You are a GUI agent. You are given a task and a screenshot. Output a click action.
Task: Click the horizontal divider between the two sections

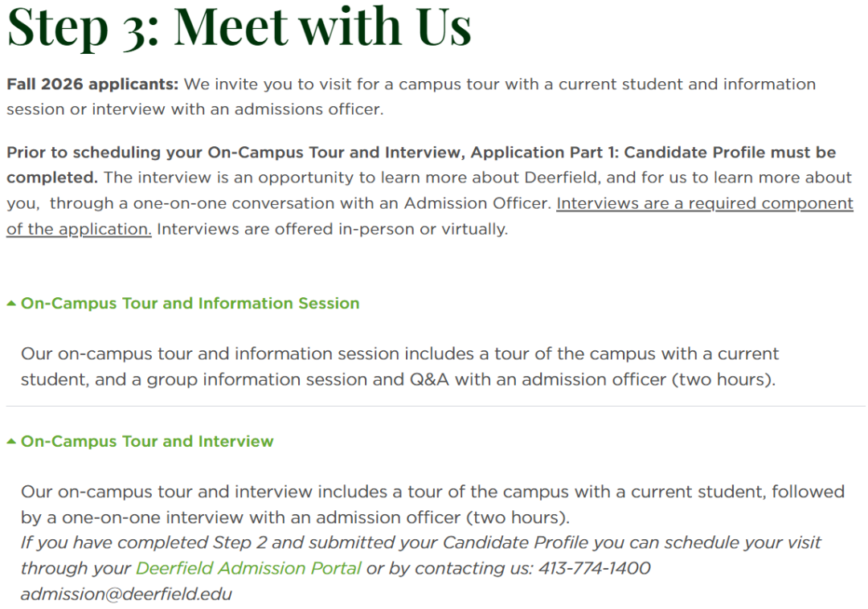(x=434, y=407)
